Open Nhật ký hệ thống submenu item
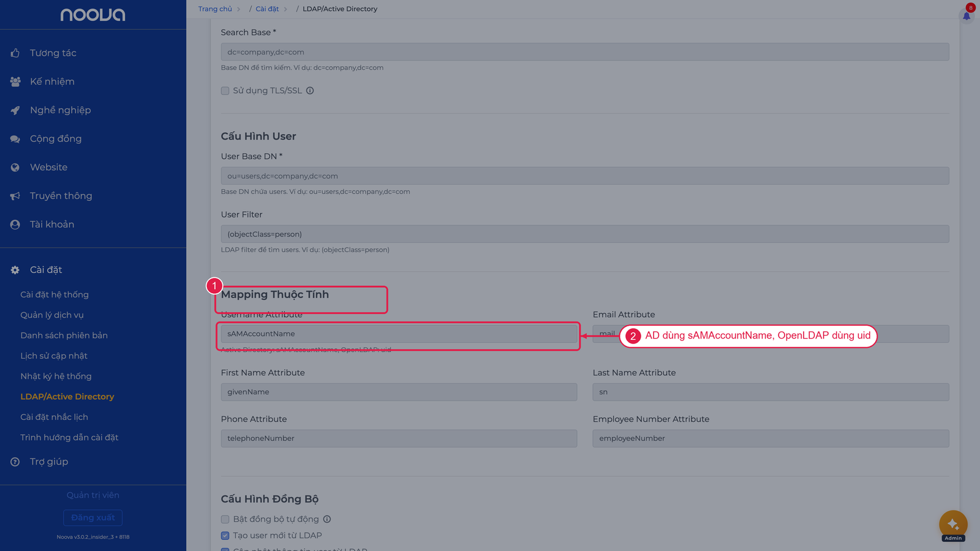 pyautogui.click(x=56, y=376)
